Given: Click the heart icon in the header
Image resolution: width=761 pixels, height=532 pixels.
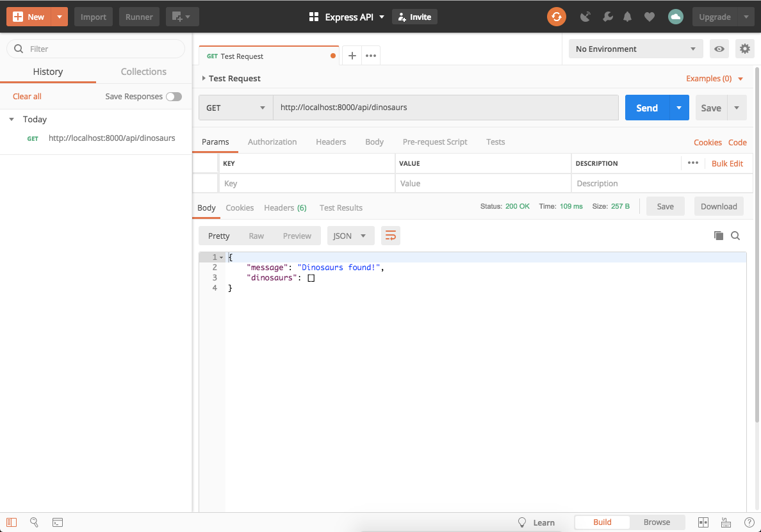Looking at the screenshot, I should click(650, 17).
